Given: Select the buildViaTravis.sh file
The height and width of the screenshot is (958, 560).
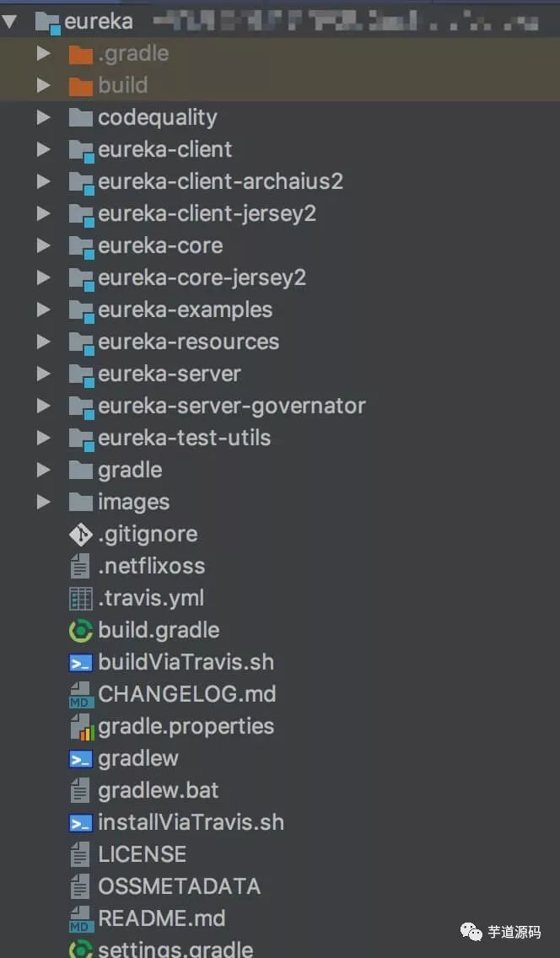Looking at the screenshot, I should point(186,662).
